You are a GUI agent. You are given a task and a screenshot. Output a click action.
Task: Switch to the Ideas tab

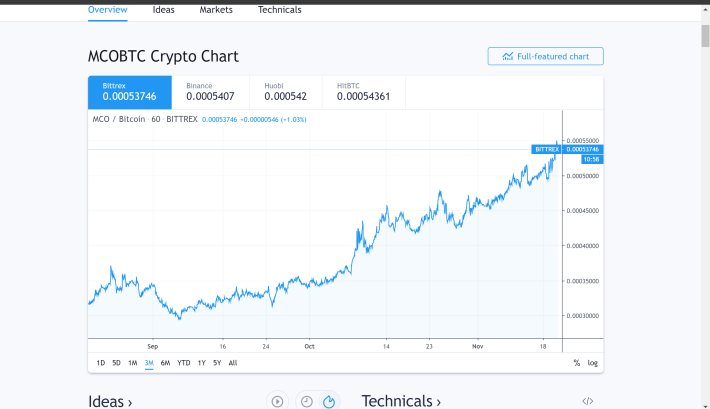(163, 10)
